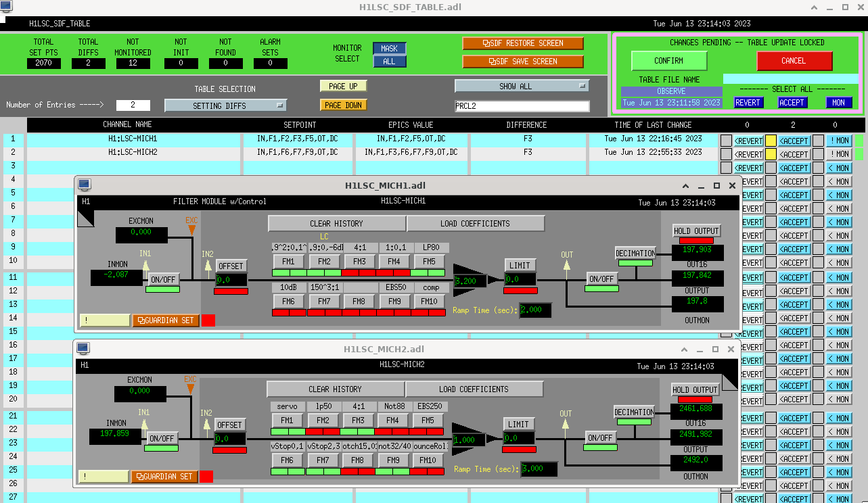868x503 pixels.
Task: Select the MASK monitor option
Action: [389, 49]
